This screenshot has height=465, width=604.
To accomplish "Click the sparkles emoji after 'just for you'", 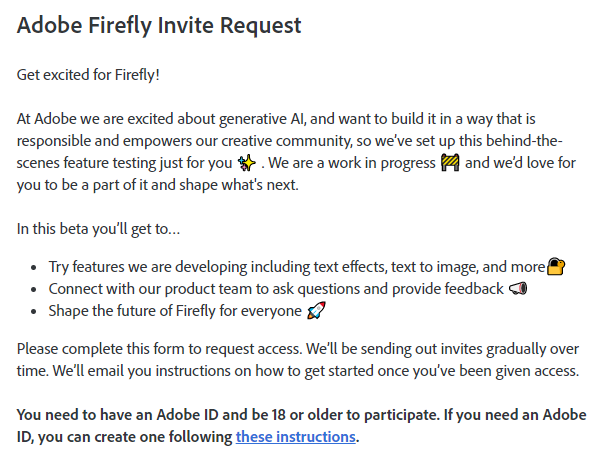I will [247, 163].
